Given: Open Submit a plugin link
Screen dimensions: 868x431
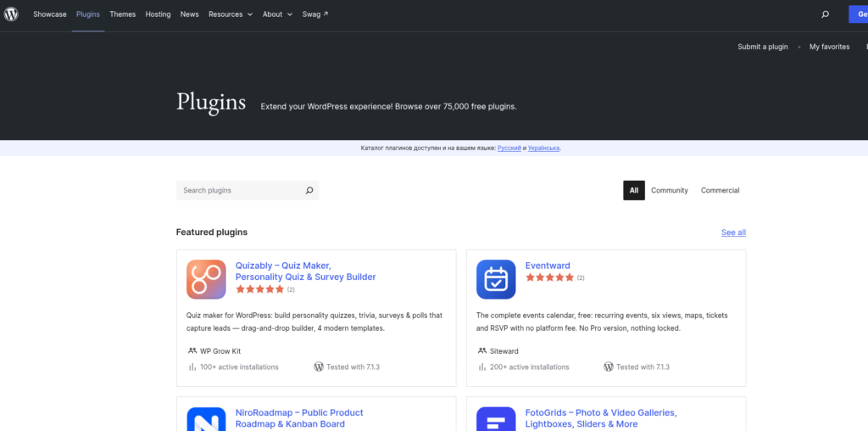Looking at the screenshot, I should point(762,47).
